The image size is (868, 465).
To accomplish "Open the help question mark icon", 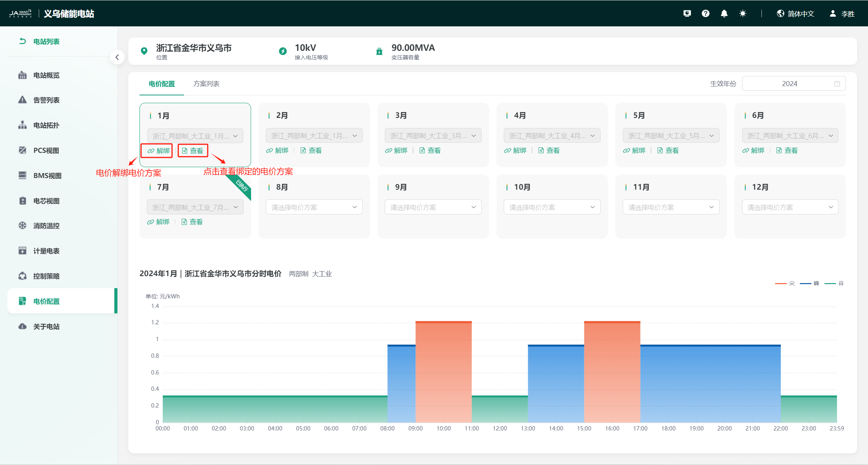I will [x=706, y=14].
